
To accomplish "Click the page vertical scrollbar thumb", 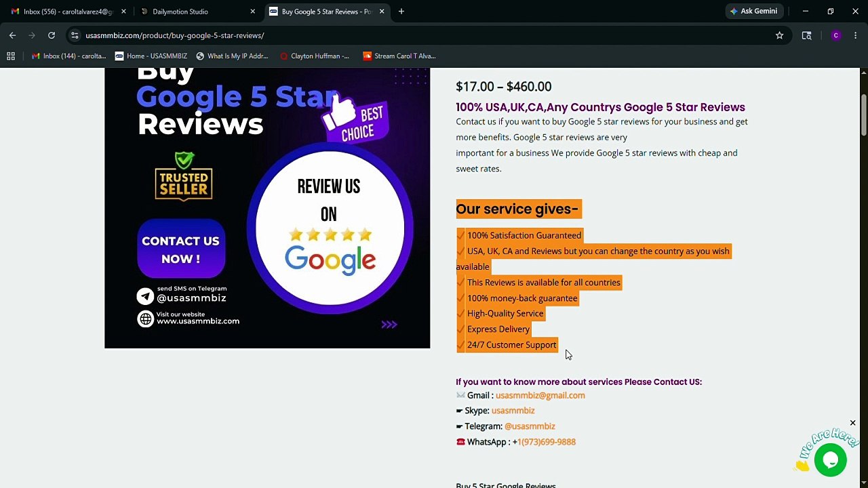I will [x=863, y=115].
